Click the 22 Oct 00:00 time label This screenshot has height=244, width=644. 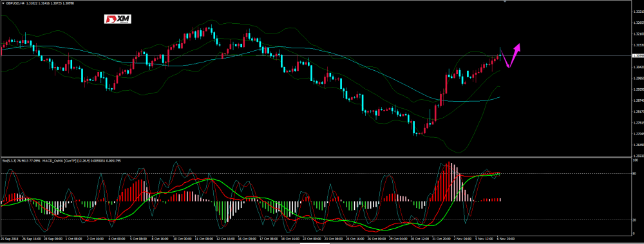click(312, 239)
